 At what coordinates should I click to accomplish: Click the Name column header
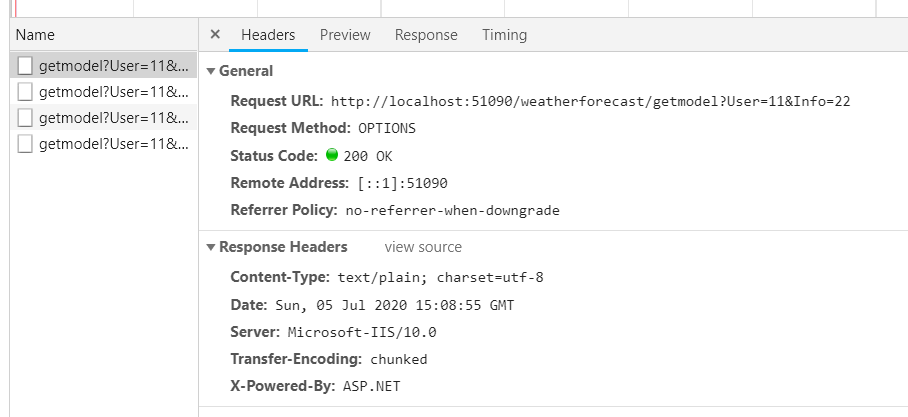35,35
